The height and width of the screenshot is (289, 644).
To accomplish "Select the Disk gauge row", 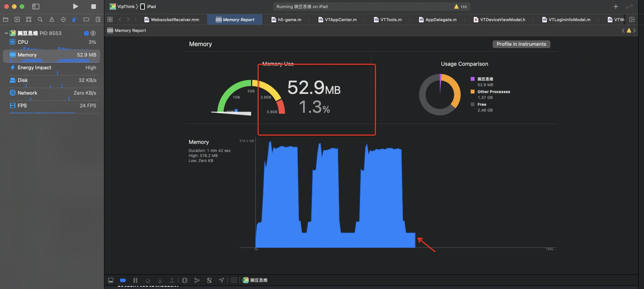I will [52, 81].
